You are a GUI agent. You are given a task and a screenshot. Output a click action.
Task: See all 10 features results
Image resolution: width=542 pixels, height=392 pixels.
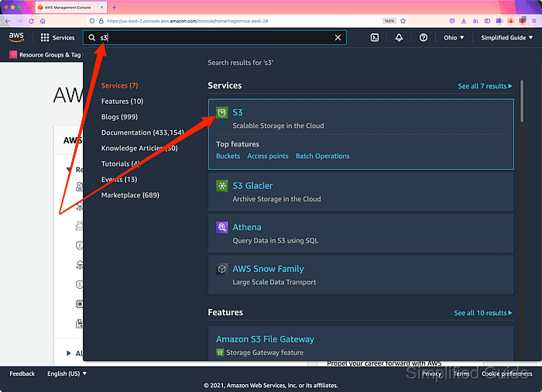point(483,313)
